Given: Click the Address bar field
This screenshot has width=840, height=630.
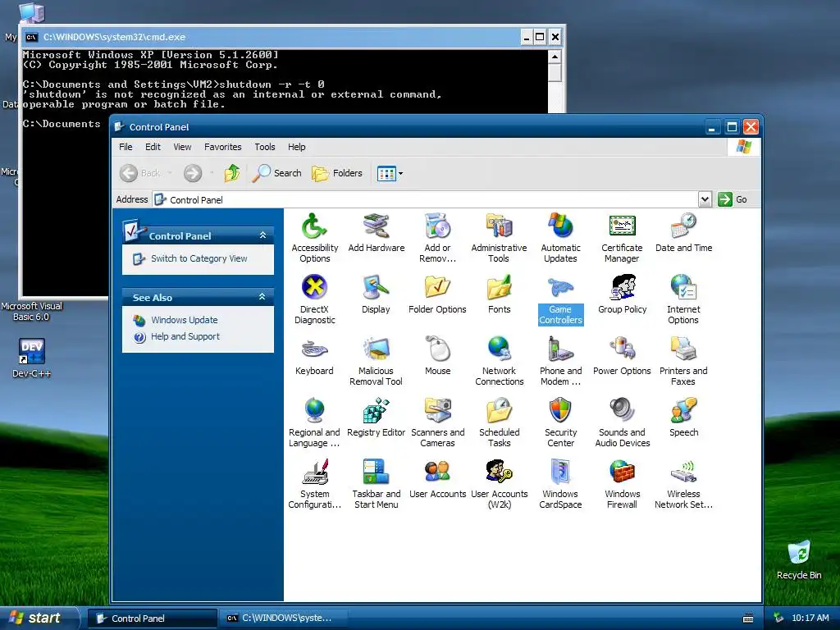Looking at the screenshot, I should 426,199.
